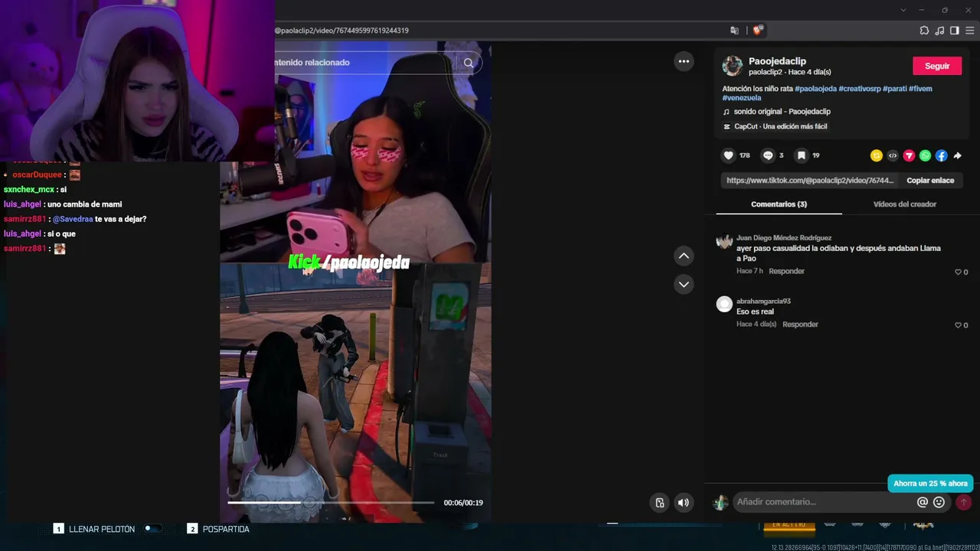Search related content with magnifier icon
Image resolution: width=980 pixels, height=551 pixels.
469,63
